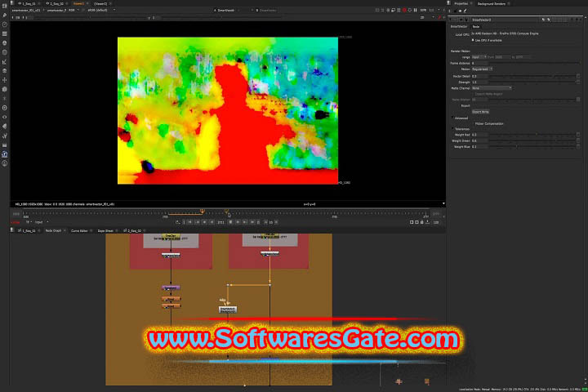Open the Particles nodes menu icon

[5, 98]
